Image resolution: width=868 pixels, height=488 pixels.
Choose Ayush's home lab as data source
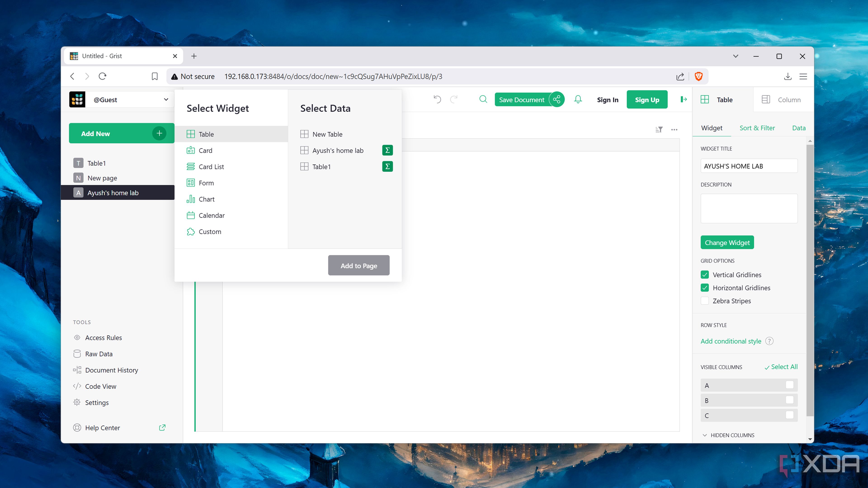pos(332,150)
